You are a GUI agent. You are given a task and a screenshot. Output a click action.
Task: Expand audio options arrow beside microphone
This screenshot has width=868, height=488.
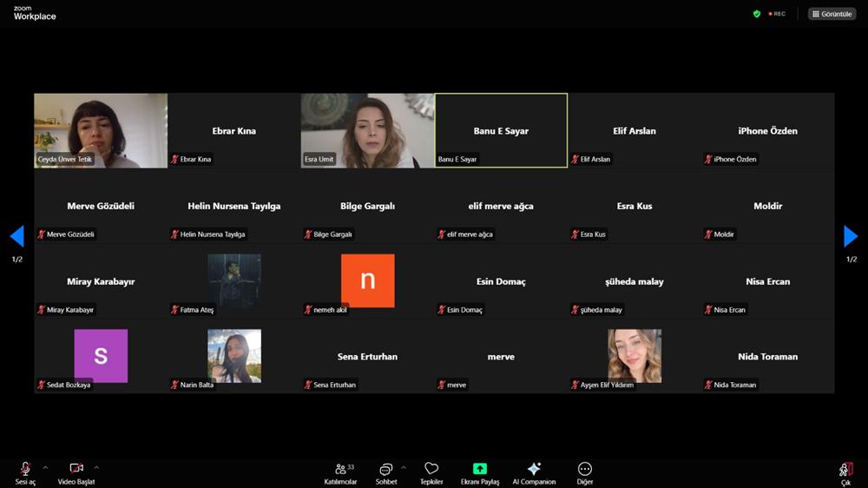[45, 467]
